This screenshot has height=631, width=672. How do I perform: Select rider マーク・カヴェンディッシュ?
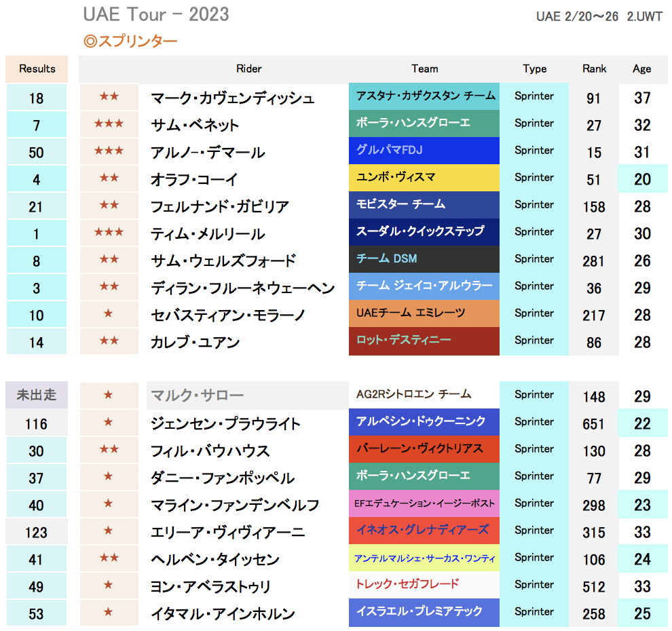[x=233, y=98]
